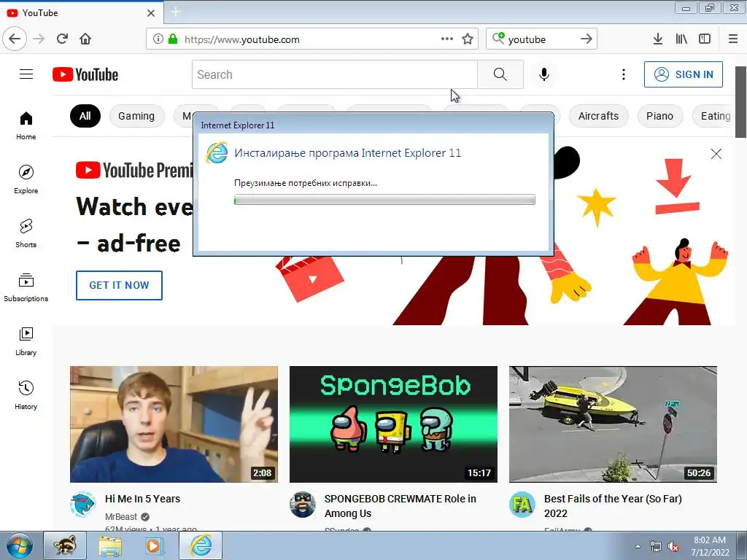747x560 pixels.
Task: Open Library in YouTube sidebar
Action: click(x=26, y=341)
